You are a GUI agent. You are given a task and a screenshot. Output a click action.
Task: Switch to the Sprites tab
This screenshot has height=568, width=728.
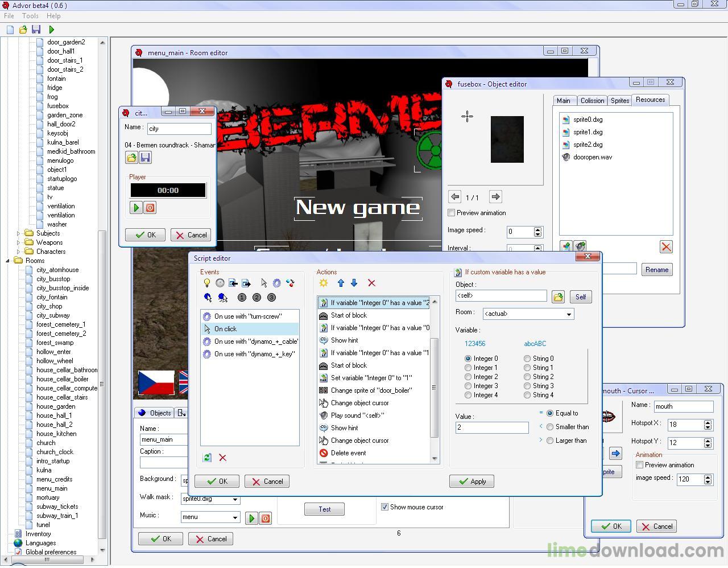[619, 101]
